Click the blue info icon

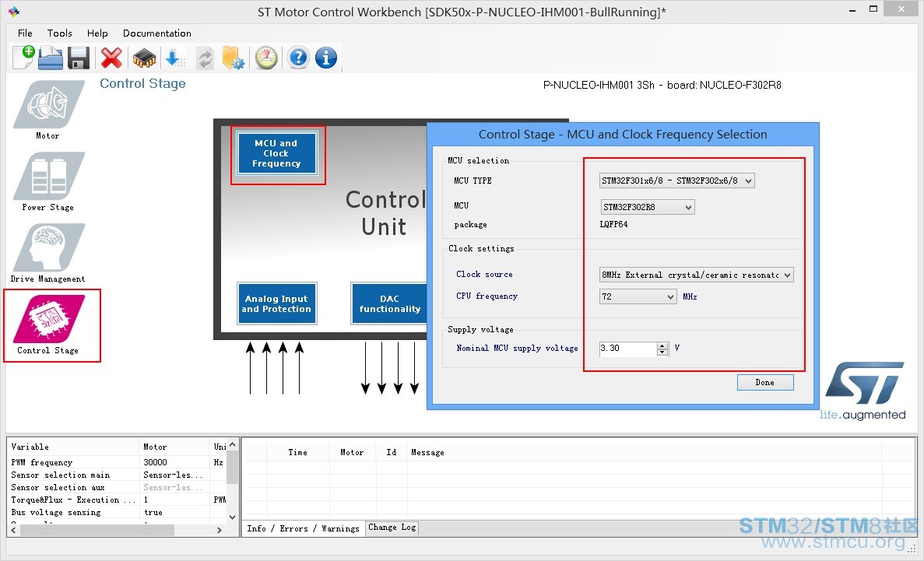point(326,58)
